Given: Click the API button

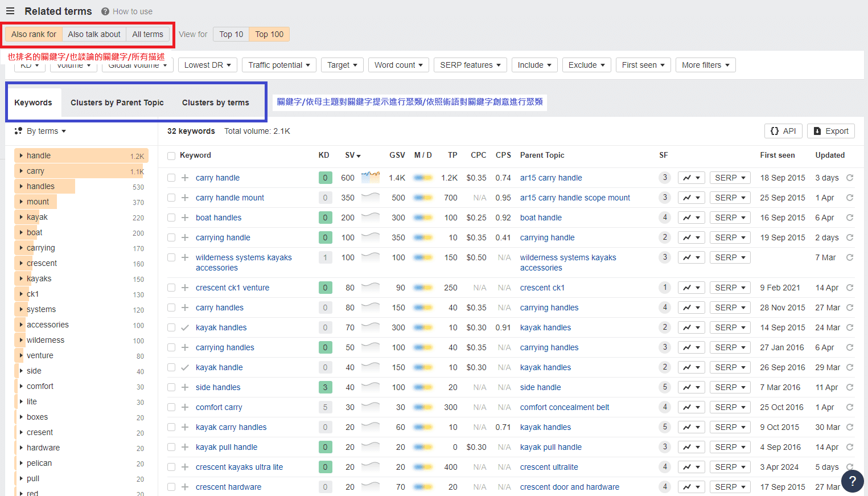Looking at the screenshot, I should [783, 131].
